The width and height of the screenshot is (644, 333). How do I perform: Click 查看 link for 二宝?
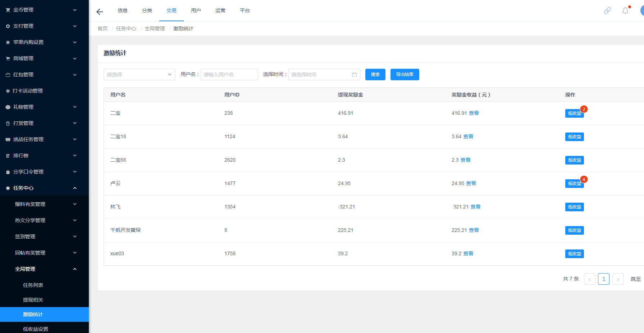(474, 113)
